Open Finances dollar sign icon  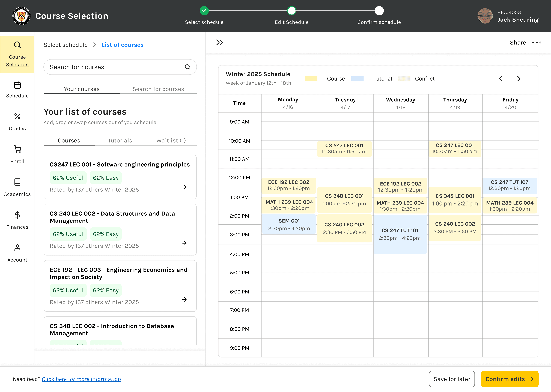[17, 215]
